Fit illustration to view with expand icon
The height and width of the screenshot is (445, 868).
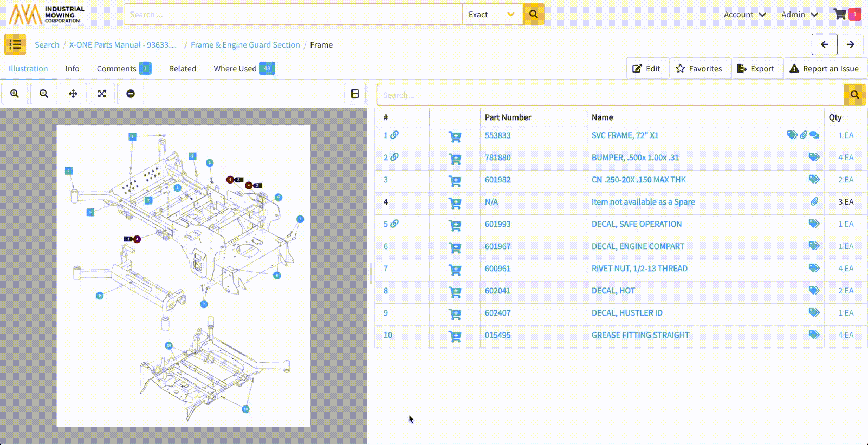click(x=102, y=94)
